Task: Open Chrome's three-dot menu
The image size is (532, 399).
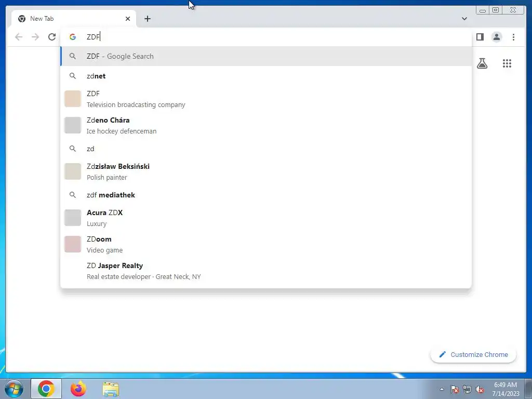Action: pos(513,37)
